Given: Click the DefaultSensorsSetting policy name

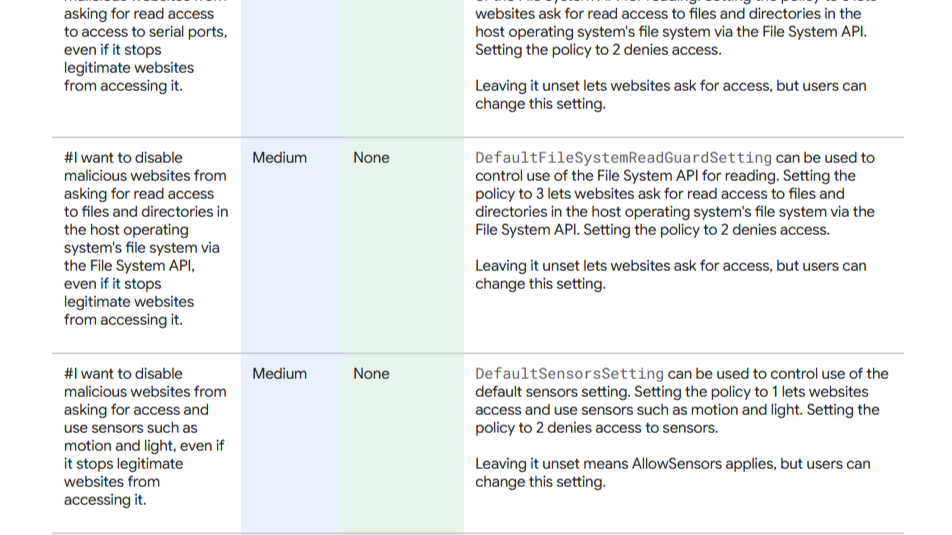Looking at the screenshot, I should pos(569,374).
